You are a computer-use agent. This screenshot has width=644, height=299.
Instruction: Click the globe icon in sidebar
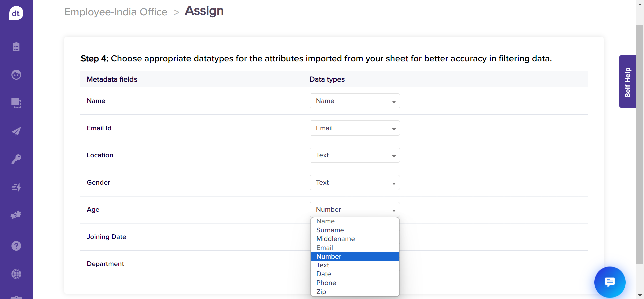tap(16, 274)
